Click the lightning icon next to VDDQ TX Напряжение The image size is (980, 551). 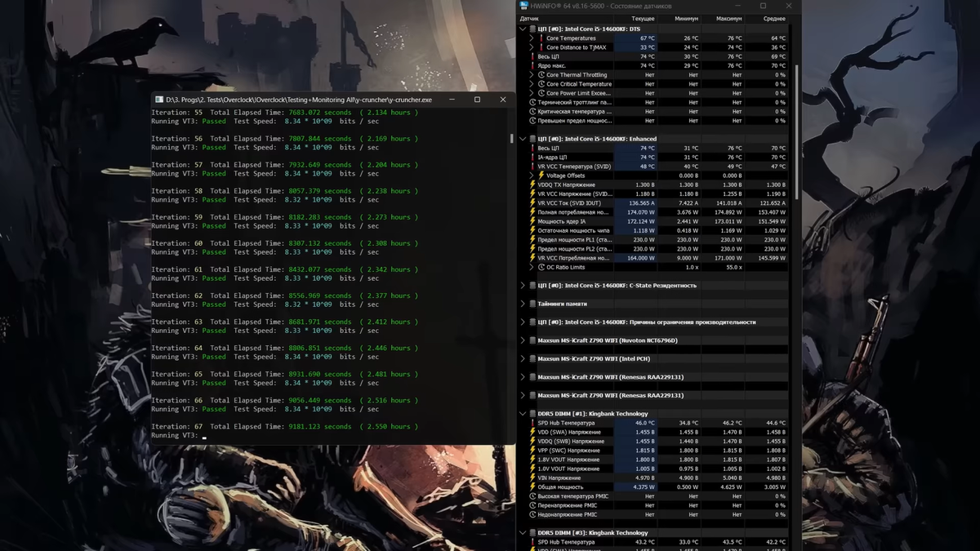532,184
